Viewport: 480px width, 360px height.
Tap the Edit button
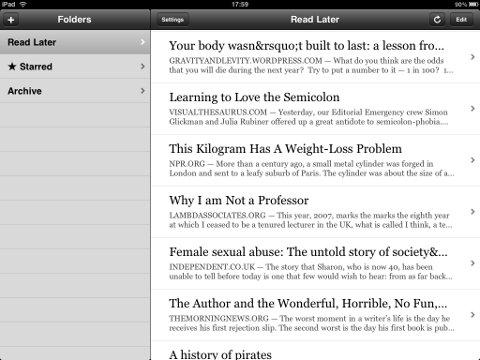pyautogui.click(x=461, y=20)
